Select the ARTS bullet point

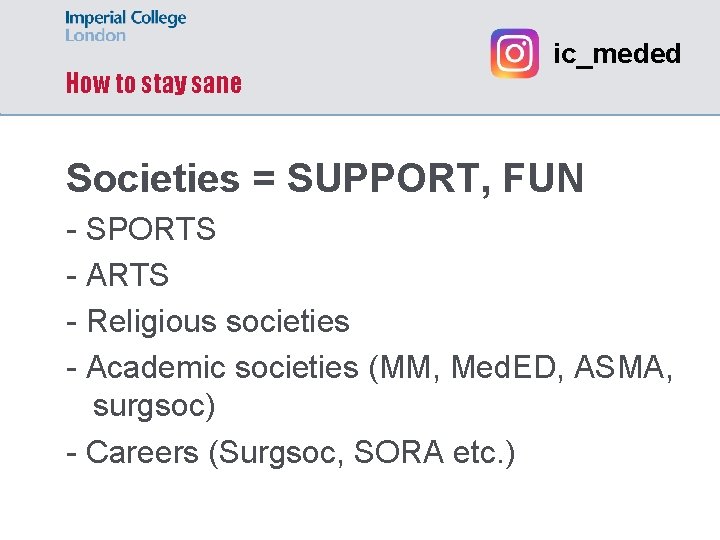point(128,275)
